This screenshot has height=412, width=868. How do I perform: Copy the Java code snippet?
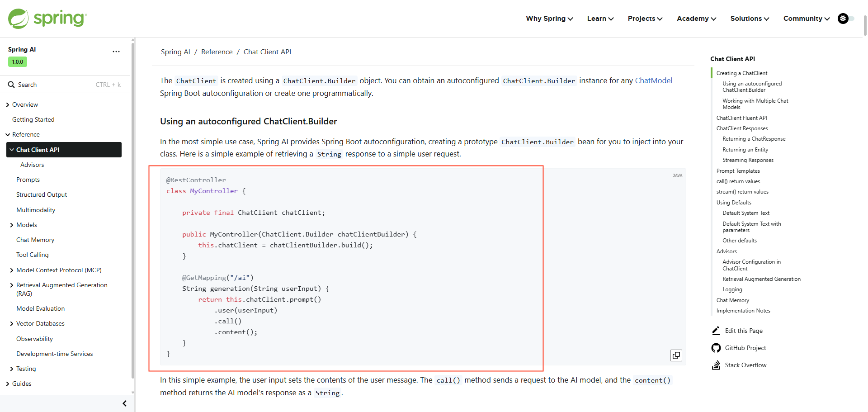[676, 355]
